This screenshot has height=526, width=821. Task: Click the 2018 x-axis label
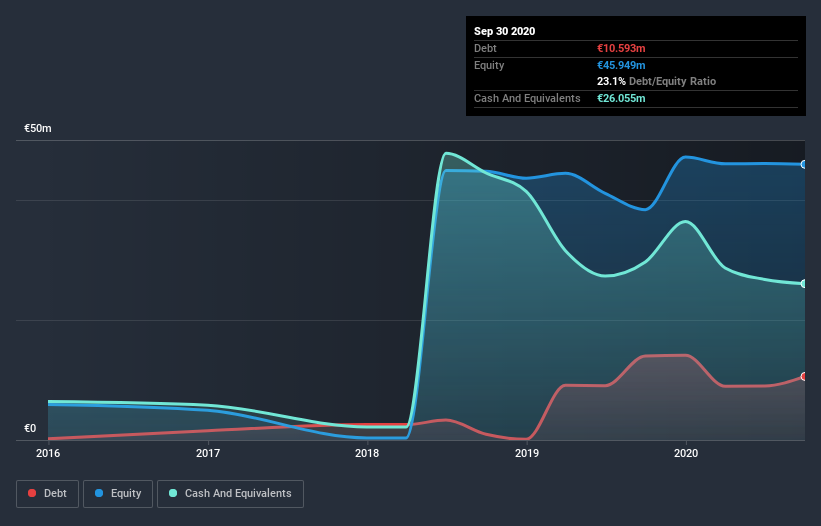pos(367,453)
